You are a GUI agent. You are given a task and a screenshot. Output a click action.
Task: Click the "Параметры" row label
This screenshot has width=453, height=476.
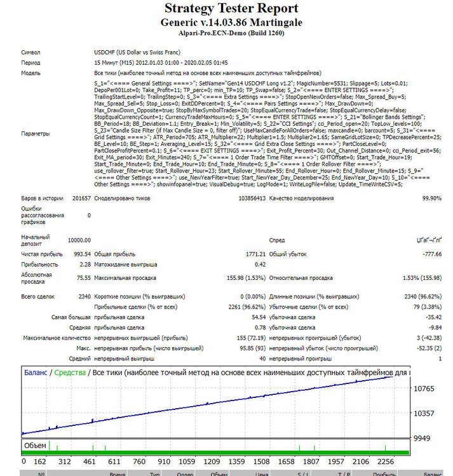click(x=35, y=134)
